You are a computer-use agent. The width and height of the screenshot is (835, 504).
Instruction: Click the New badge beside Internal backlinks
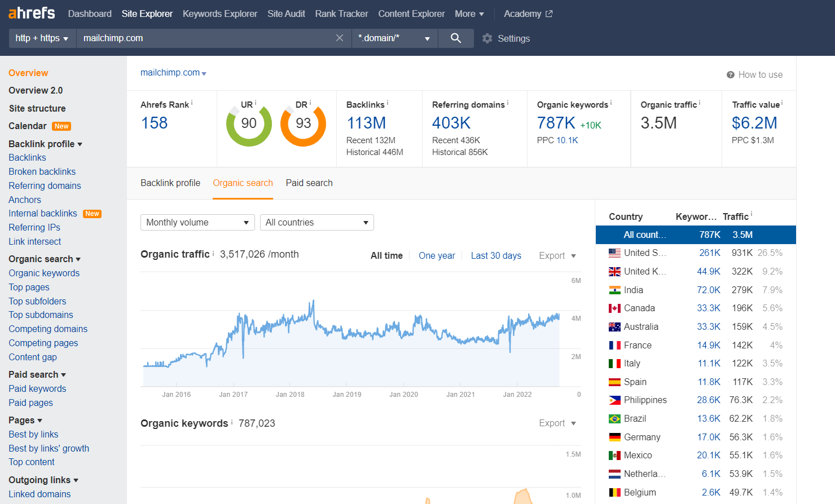pyautogui.click(x=92, y=214)
